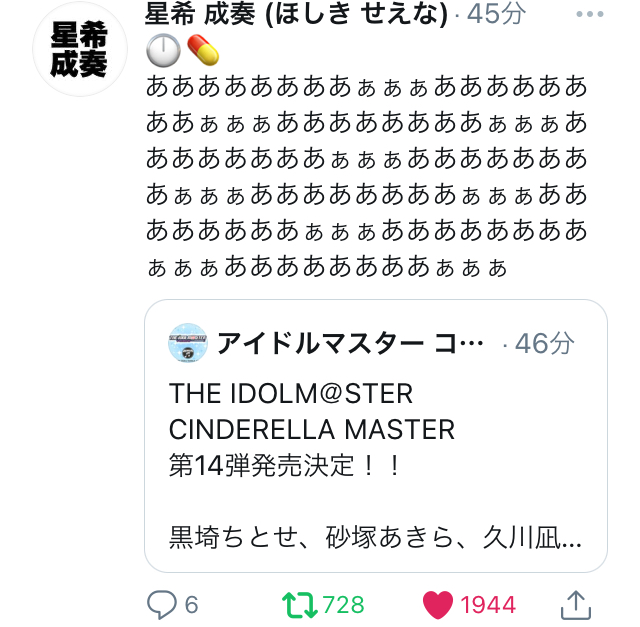Click the first line of ああああ tweet text
Viewport: 640px width, 627px height.
coord(366,86)
